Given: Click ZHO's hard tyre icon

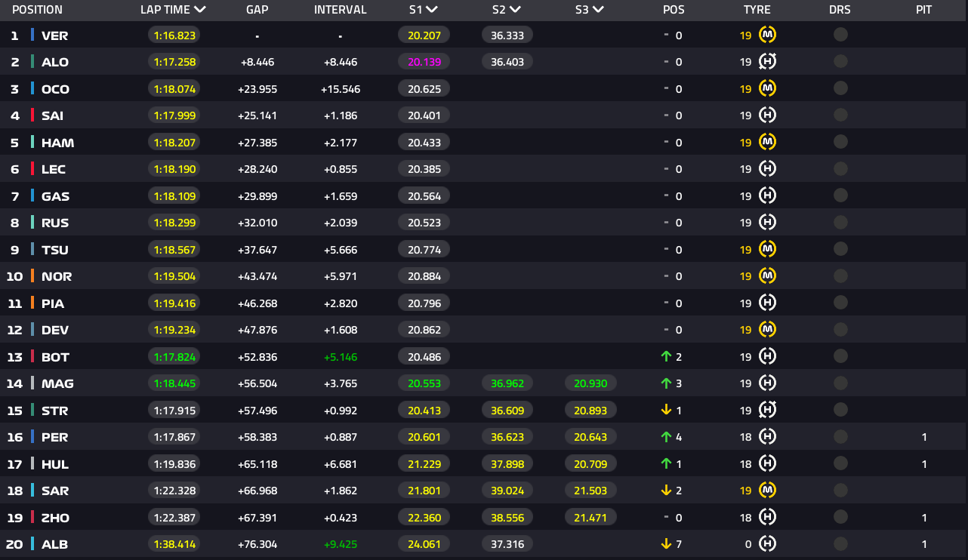Looking at the screenshot, I should click(x=767, y=517).
